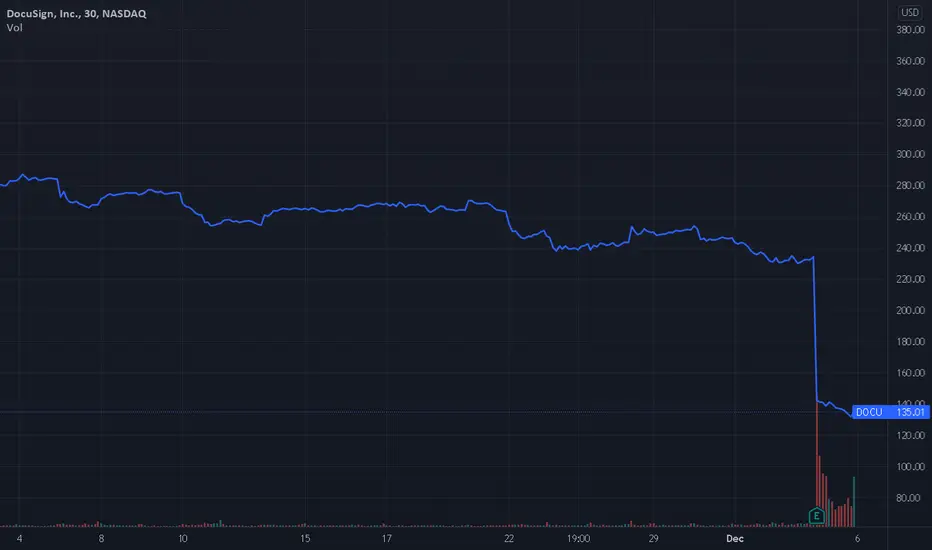Click the 240.00 price axis label

click(910, 248)
